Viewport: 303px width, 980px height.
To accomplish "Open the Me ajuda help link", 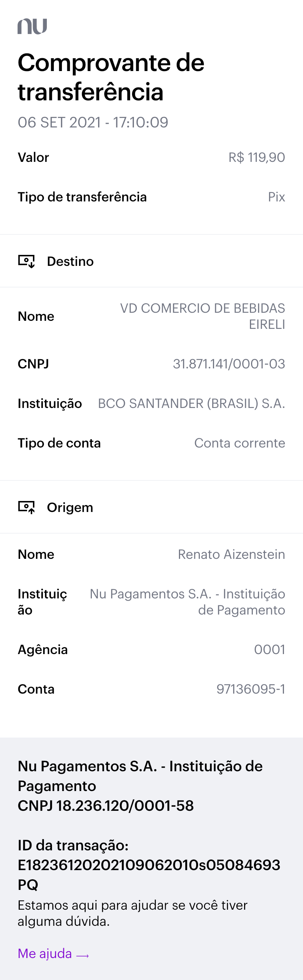I will coord(45,953).
